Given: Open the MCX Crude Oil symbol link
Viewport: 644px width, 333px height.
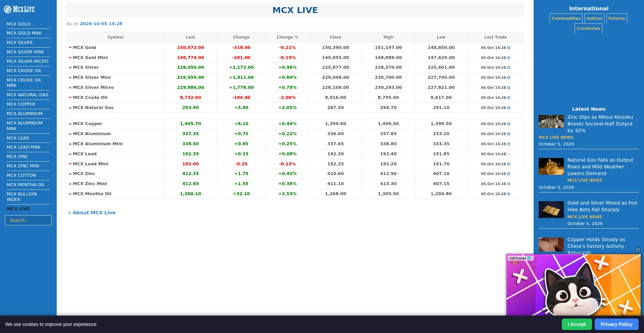Looking at the screenshot, I should pos(90,98).
